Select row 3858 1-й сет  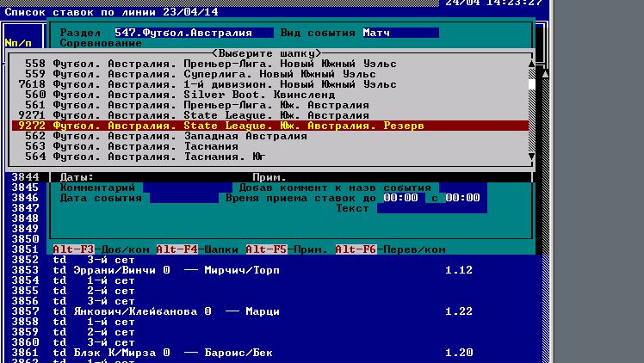[x=273, y=322]
